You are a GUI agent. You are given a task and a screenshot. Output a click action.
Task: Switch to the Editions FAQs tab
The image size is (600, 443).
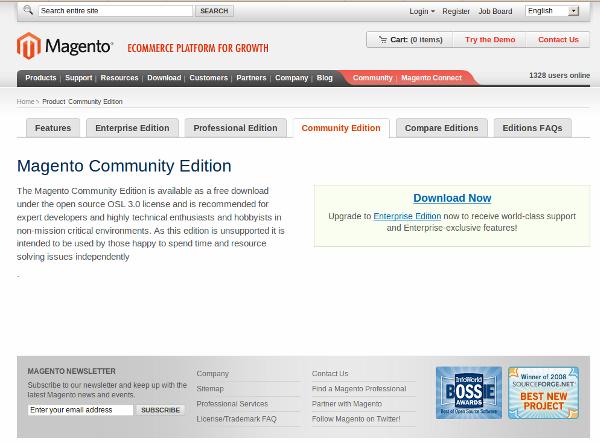[532, 128]
